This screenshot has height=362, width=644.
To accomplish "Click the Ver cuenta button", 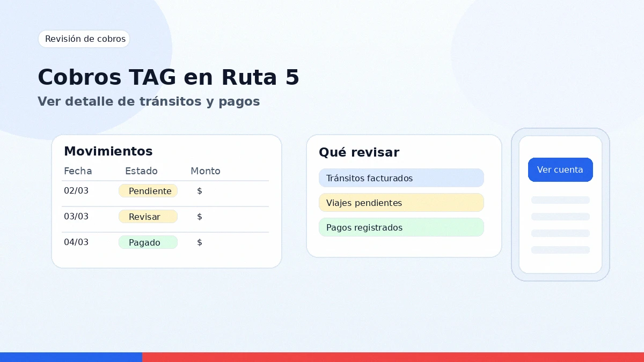I will click(x=560, y=169).
